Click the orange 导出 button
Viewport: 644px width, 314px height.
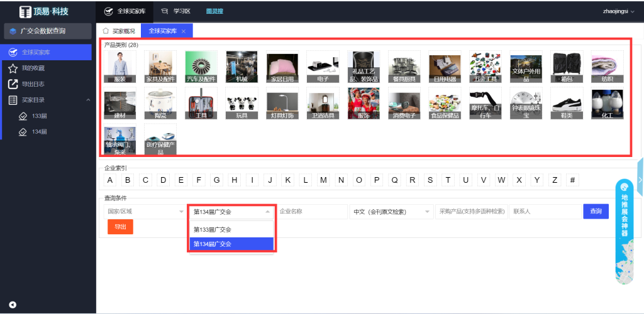pyautogui.click(x=120, y=227)
